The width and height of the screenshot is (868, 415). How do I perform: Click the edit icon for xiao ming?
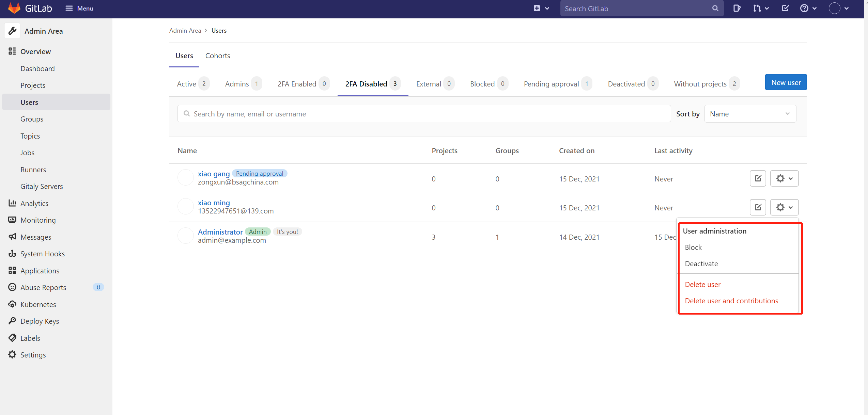pos(758,207)
